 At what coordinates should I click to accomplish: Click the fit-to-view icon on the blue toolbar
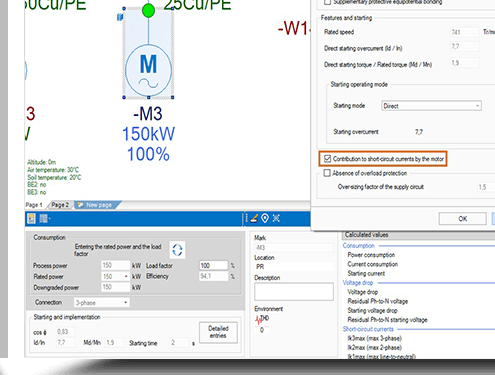pos(276,218)
